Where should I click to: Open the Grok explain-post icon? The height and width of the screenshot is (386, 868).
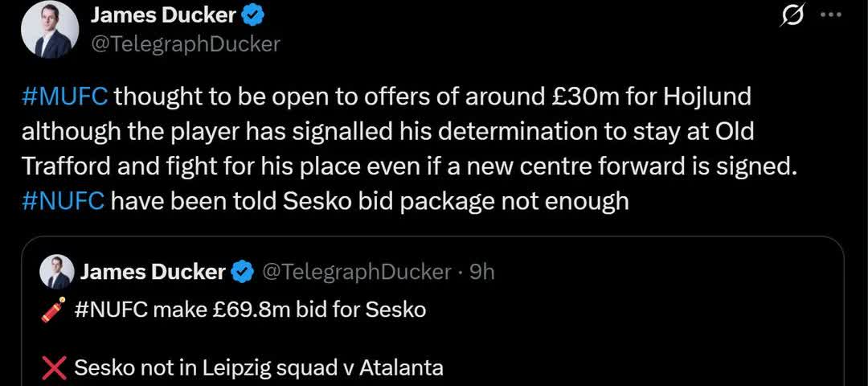pyautogui.click(x=792, y=16)
